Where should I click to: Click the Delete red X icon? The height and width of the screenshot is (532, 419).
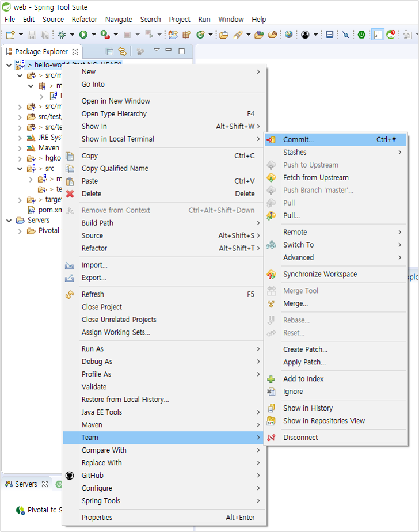(70, 193)
